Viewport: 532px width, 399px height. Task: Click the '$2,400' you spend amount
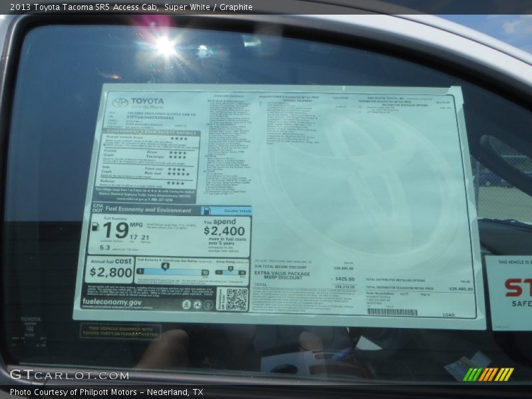[224, 231]
